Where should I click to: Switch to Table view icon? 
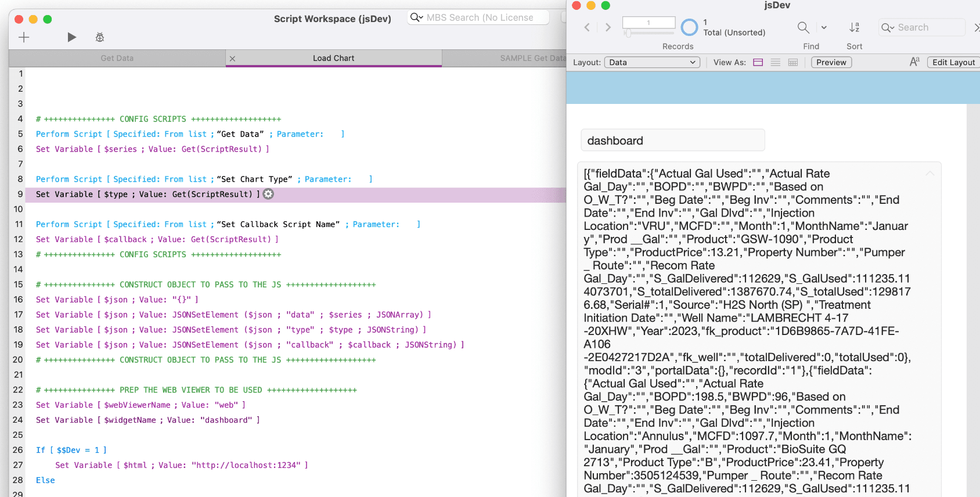(x=793, y=62)
